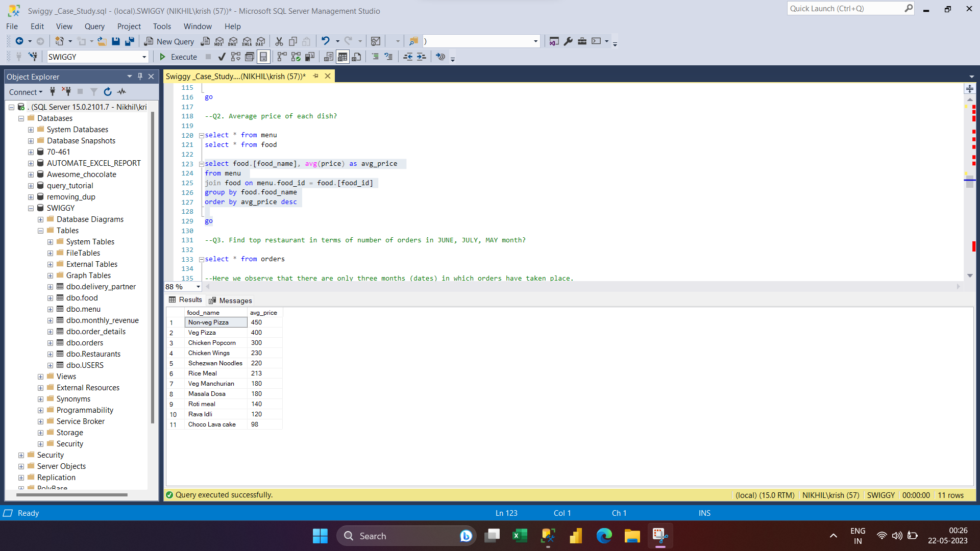Viewport: 980px width, 551px height.
Task: Open Microsoft Edge from the taskbar
Action: tap(604, 536)
